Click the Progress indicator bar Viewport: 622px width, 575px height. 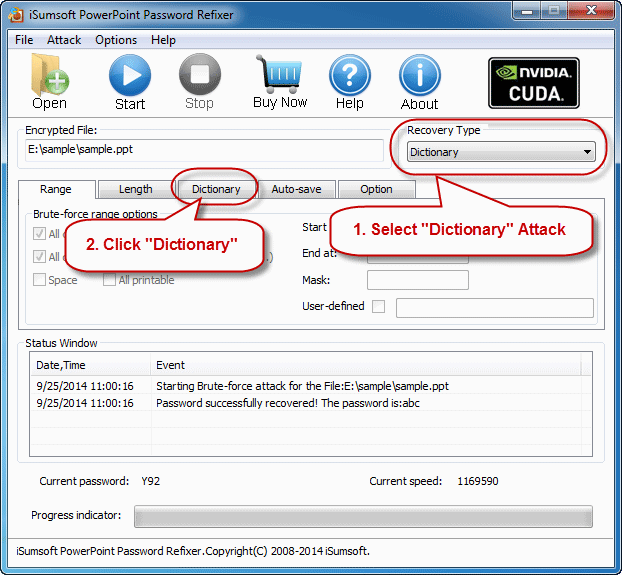(x=363, y=516)
